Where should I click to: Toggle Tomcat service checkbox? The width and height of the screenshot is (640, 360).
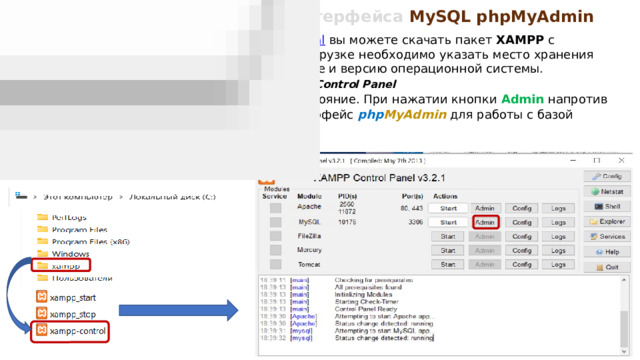[276, 264]
